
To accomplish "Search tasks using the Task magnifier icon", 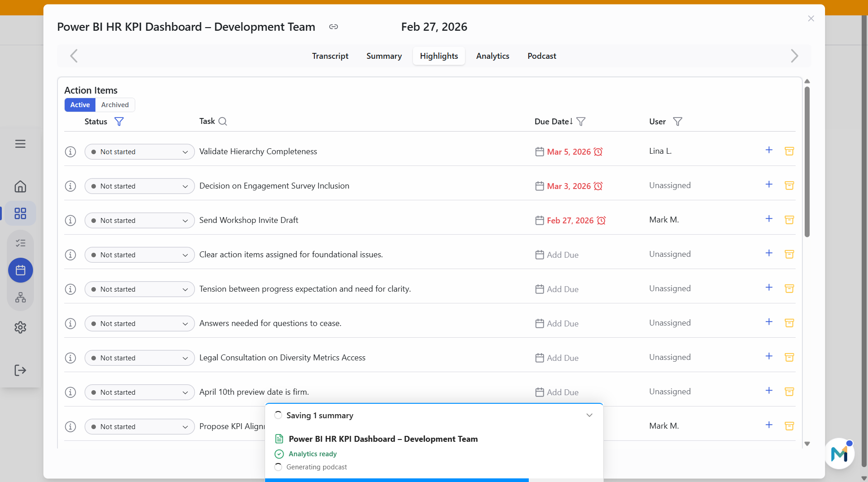I will coord(223,121).
